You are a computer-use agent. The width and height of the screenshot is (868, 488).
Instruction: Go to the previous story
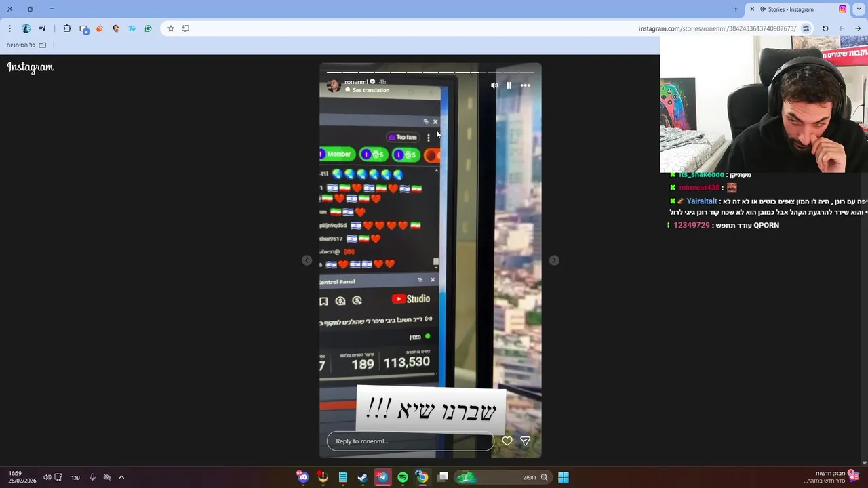pyautogui.click(x=307, y=260)
